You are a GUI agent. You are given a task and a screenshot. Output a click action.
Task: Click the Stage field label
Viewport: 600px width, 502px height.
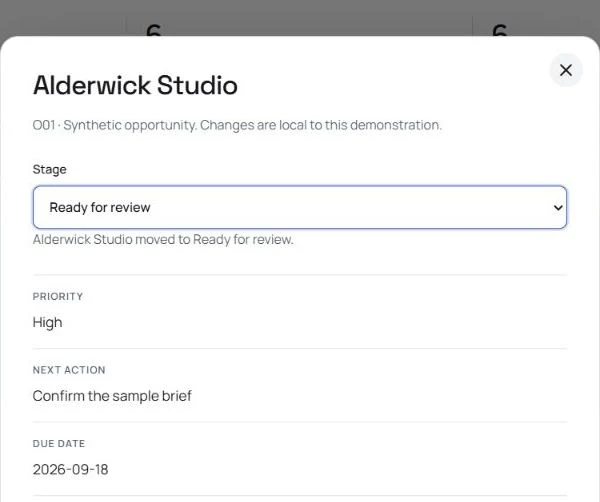tap(49, 170)
